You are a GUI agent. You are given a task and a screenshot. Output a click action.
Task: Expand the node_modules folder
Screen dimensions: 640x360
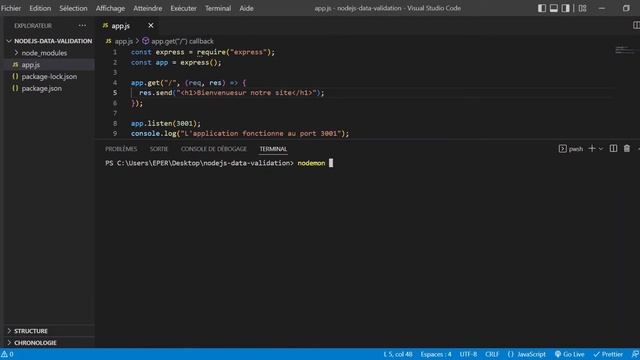44,53
